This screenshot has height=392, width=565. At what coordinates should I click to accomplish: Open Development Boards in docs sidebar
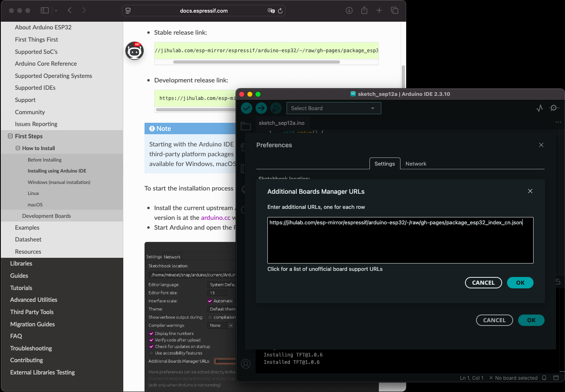(47, 216)
